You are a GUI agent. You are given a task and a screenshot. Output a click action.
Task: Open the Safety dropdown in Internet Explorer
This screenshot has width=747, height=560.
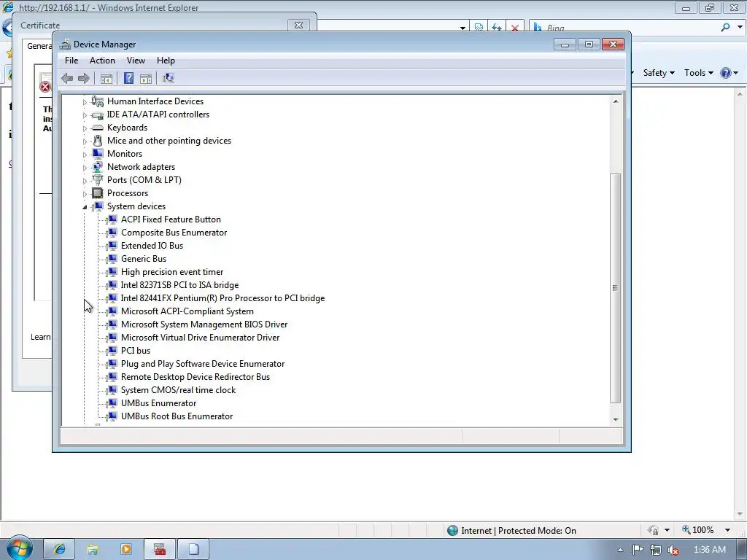click(x=659, y=73)
